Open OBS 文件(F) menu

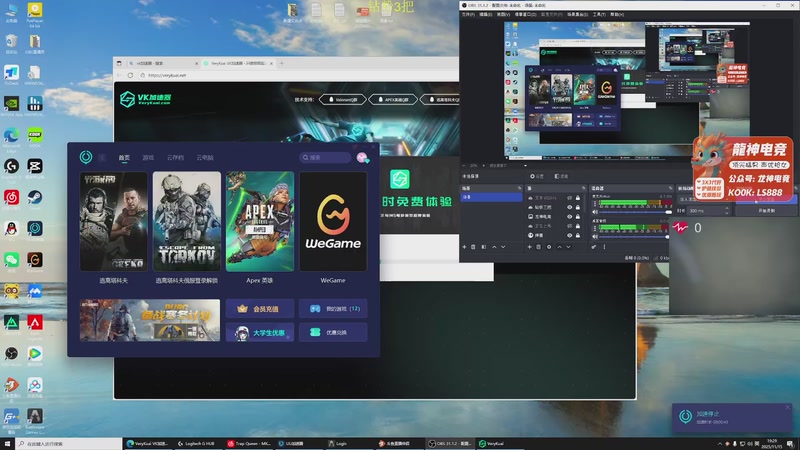[468, 14]
